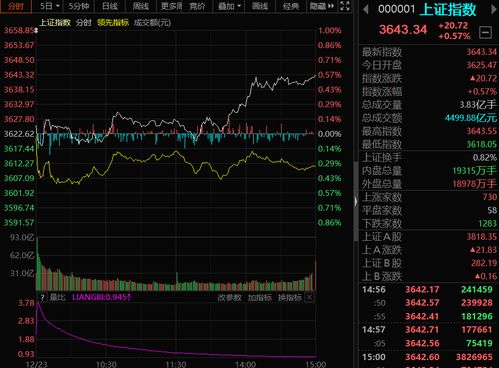The height and width of the screenshot is (368, 499).
Task: Click the 14:56 tick row price 3642.17
Action: point(422,289)
